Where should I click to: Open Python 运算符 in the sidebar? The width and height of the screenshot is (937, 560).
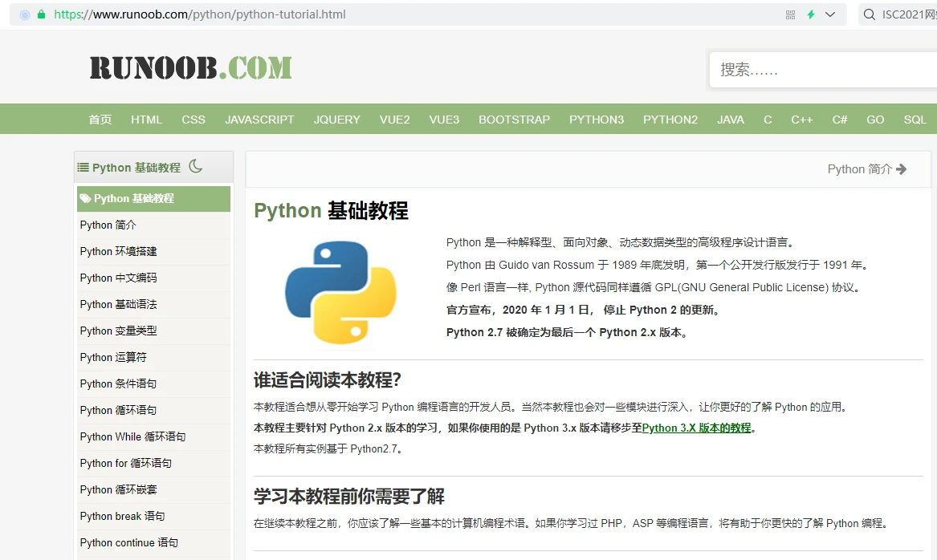click(x=153, y=358)
